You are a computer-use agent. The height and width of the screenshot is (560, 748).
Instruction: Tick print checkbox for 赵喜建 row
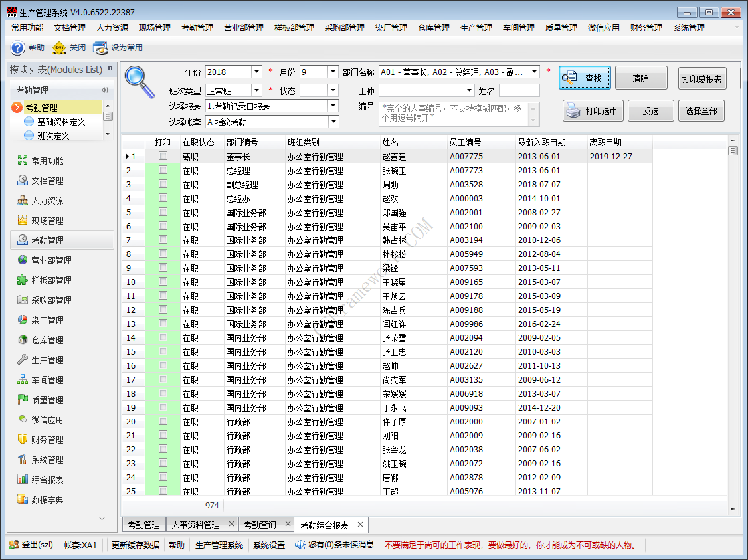(163, 156)
